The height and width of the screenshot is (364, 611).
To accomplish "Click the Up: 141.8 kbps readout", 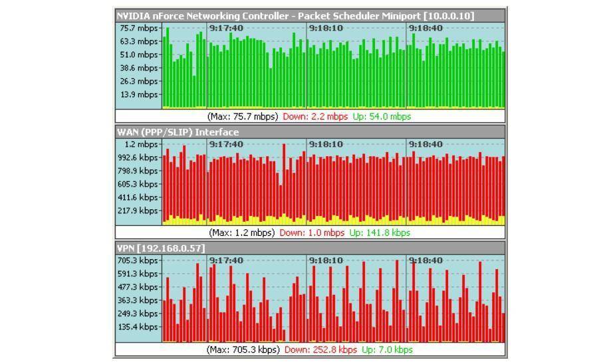I will pyautogui.click(x=380, y=232).
